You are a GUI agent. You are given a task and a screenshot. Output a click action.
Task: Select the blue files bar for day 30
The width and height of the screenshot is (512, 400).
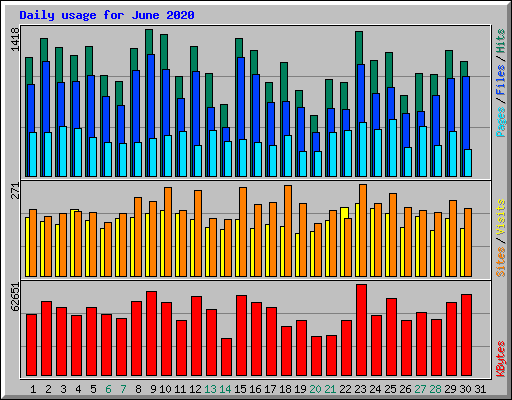click(x=466, y=113)
